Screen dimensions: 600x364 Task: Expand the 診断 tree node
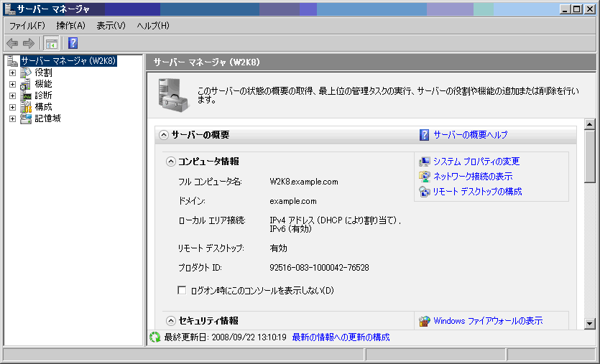[13, 95]
